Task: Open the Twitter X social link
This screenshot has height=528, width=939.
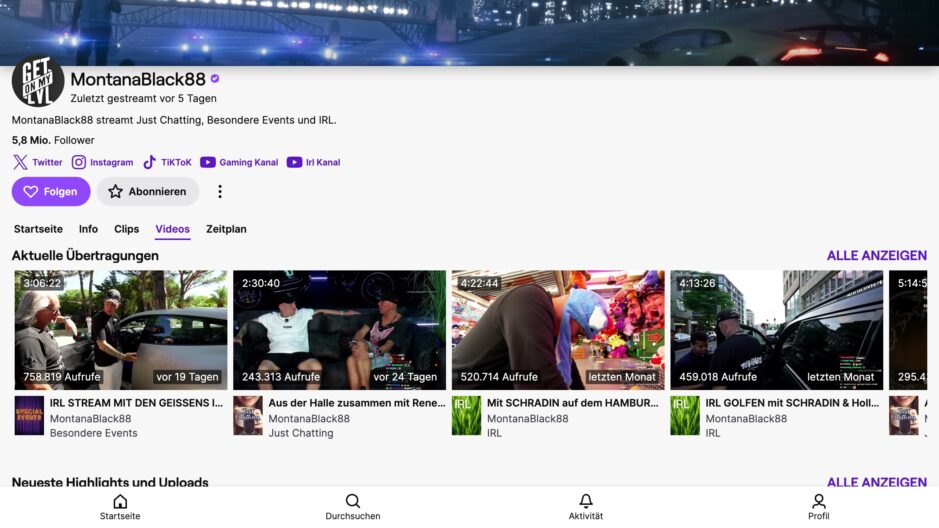Action: [37, 162]
